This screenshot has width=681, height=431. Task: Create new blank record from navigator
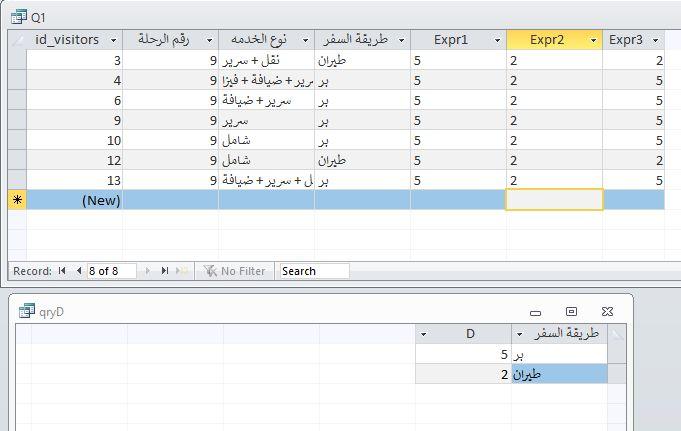181,271
